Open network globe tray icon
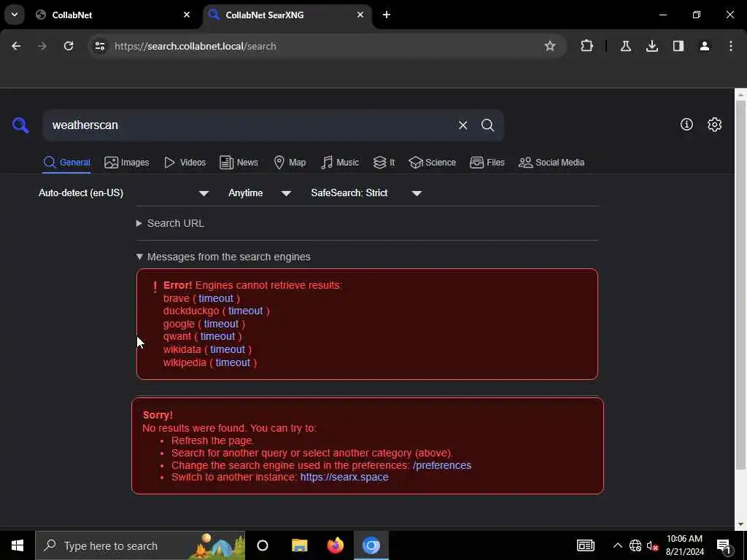Image resolution: width=747 pixels, height=560 pixels. coord(635,545)
